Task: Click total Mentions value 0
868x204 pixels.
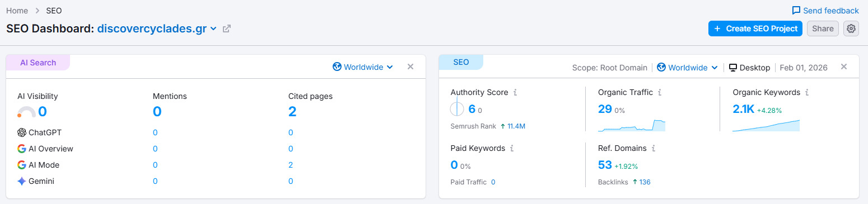Action: pos(157,112)
